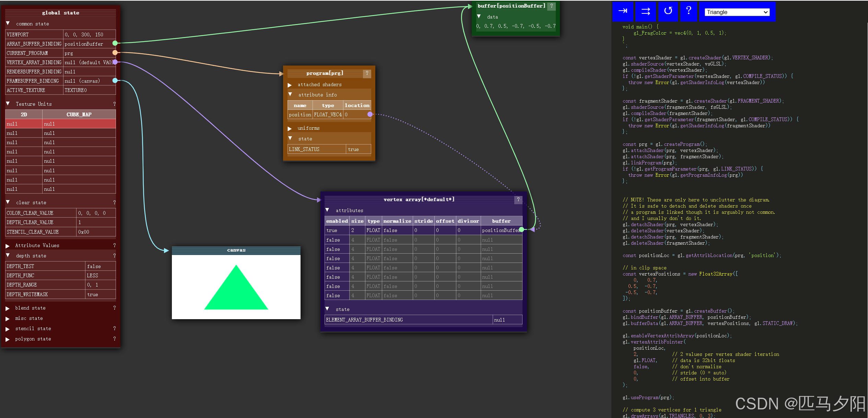Collapse the common state section
Screen dimensions: 868x418
8,24
